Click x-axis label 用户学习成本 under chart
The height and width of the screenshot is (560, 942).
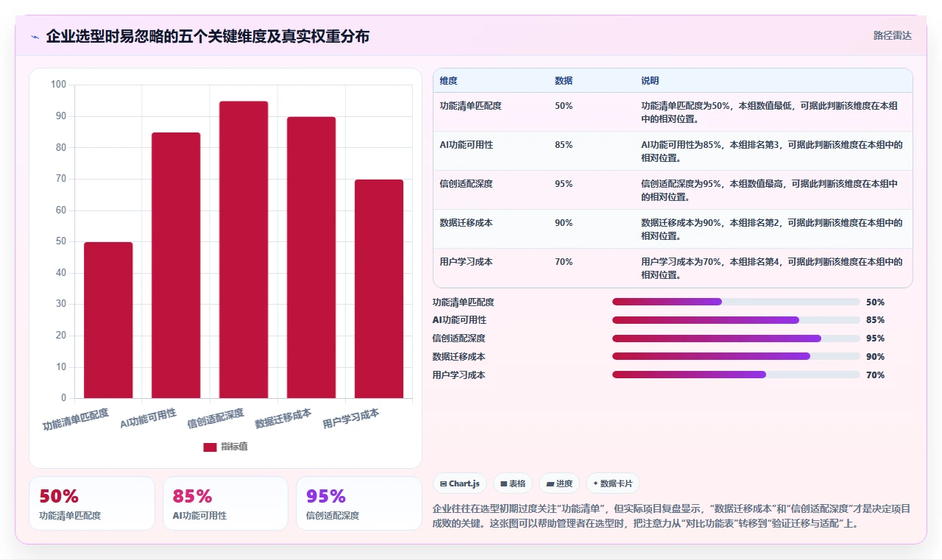click(351, 419)
